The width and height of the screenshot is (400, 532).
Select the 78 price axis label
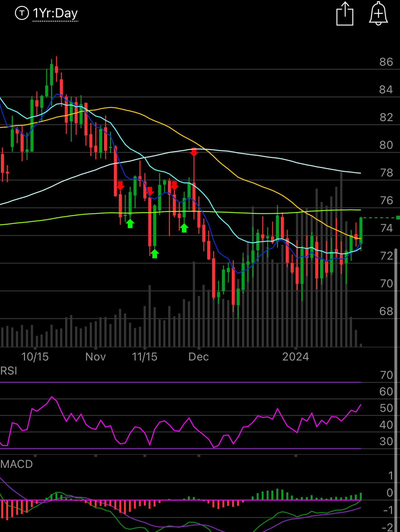(x=386, y=173)
